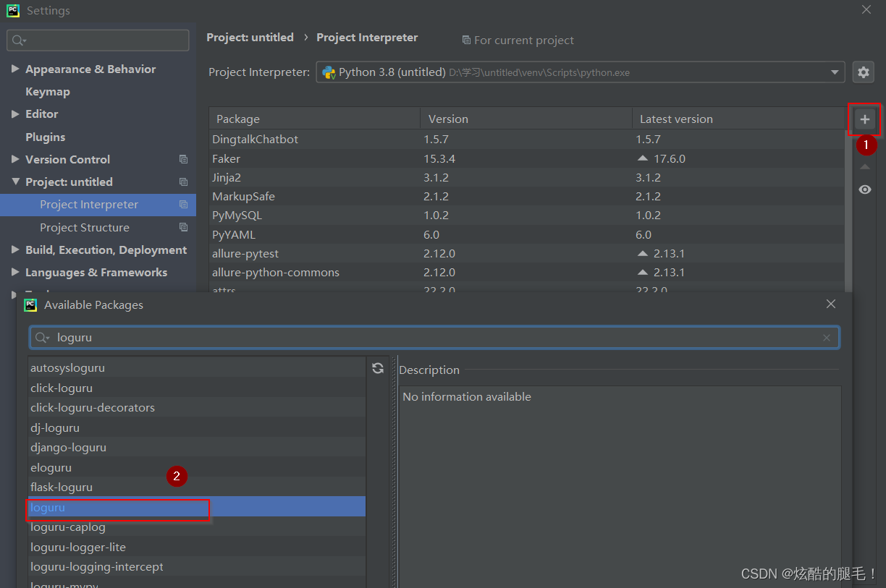Click the add package plus icon
The width and height of the screenshot is (886, 588).
(864, 119)
